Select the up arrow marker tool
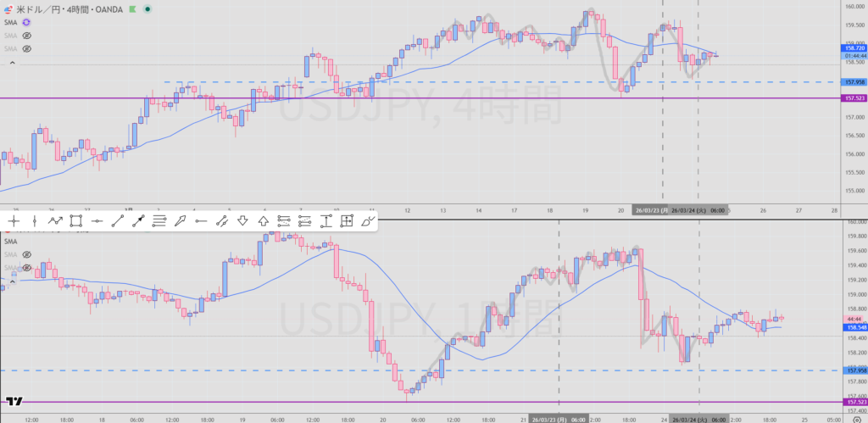Viewport: 868px width, 423px height. coord(263,221)
